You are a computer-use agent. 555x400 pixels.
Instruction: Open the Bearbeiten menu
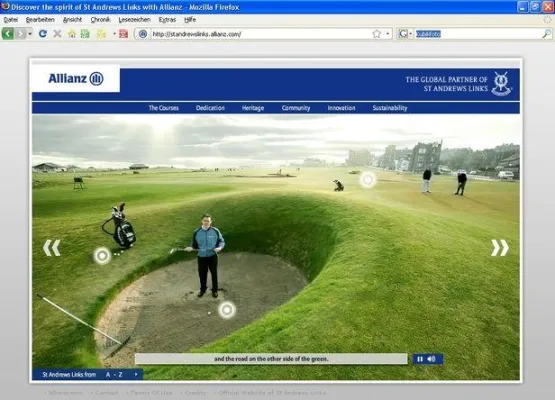40,20
